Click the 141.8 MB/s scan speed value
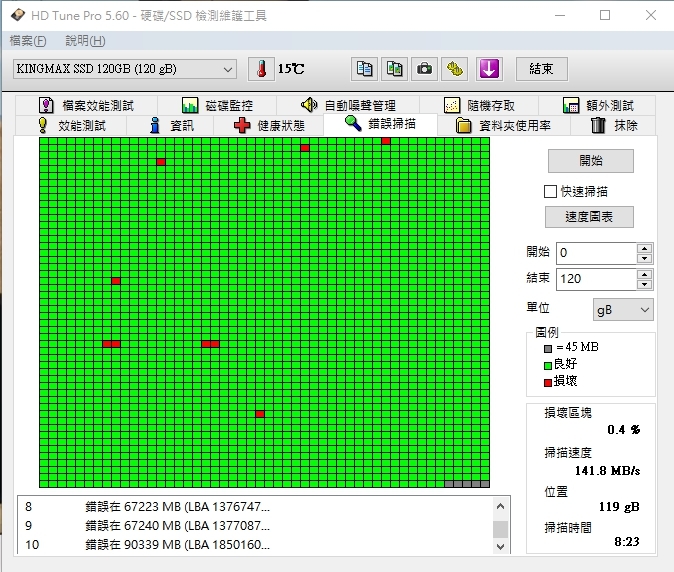Viewport: 674px width, 572px height. pyautogui.click(x=607, y=471)
